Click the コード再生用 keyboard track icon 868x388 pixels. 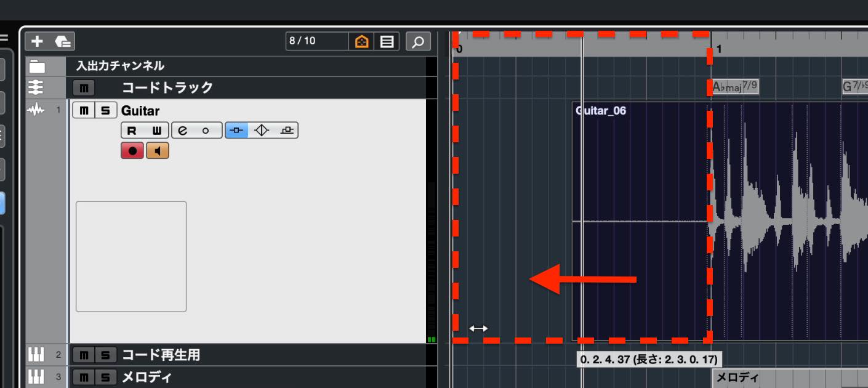click(36, 355)
